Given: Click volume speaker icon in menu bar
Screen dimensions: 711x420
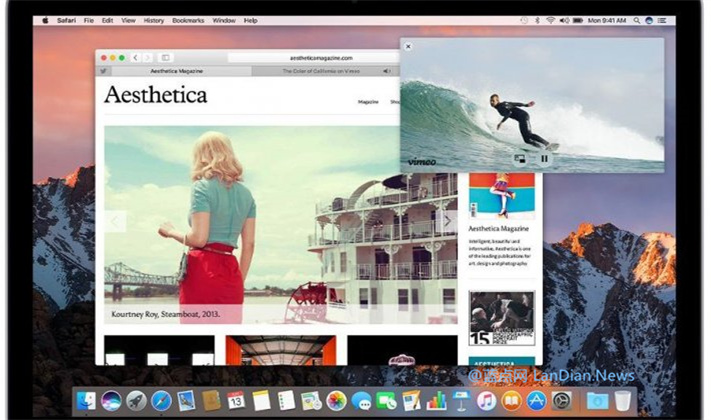Looking at the screenshot, I should pos(564,20).
